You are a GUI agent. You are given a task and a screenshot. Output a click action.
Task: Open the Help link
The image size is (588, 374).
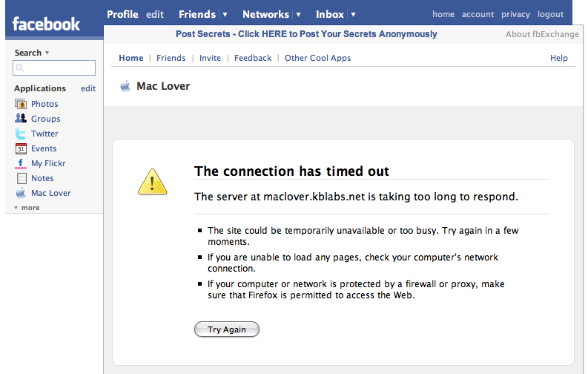tap(558, 58)
